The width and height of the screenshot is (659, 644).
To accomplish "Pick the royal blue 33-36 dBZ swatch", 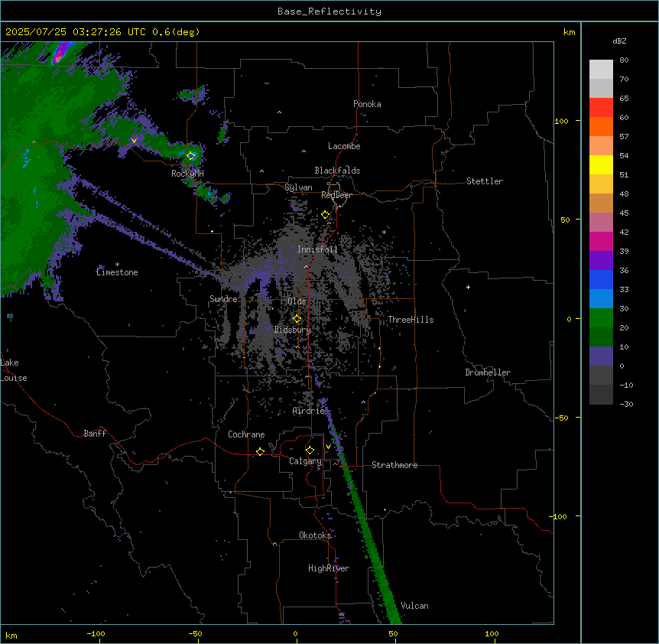I will 601,279.
